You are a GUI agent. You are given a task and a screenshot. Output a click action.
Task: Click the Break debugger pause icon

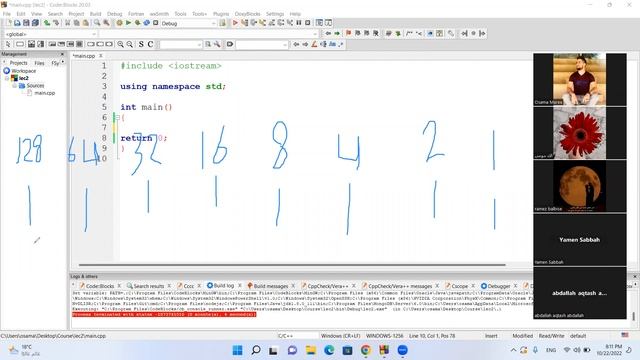click(x=299, y=23)
